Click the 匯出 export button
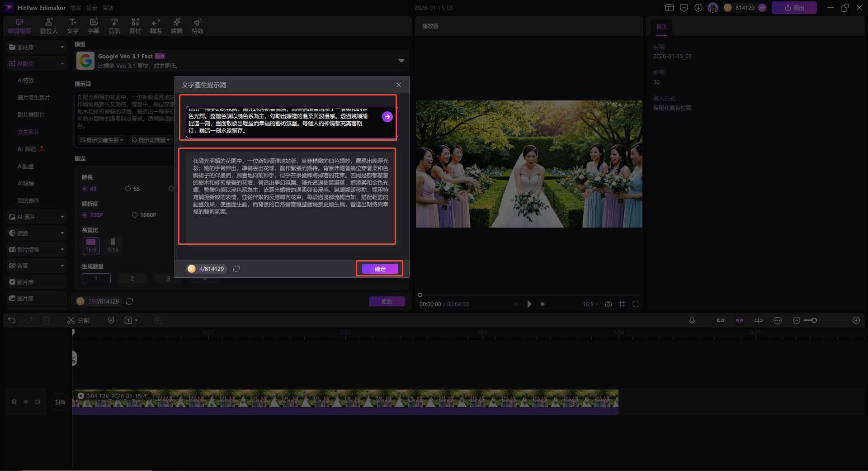868x471 pixels. 794,8
